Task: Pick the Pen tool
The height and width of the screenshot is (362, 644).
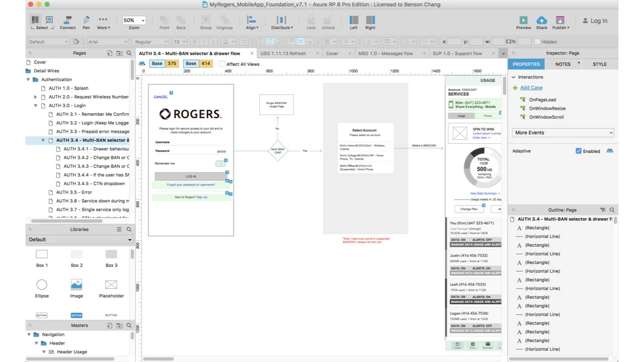Action: pyautogui.click(x=87, y=22)
